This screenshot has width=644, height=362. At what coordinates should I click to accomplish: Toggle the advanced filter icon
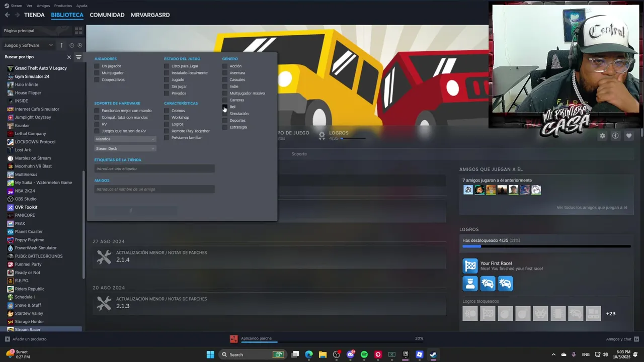click(x=78, y=57)
